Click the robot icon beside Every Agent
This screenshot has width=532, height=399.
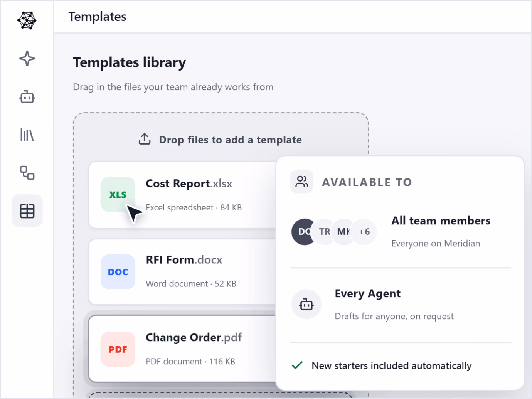click(306, 305)
